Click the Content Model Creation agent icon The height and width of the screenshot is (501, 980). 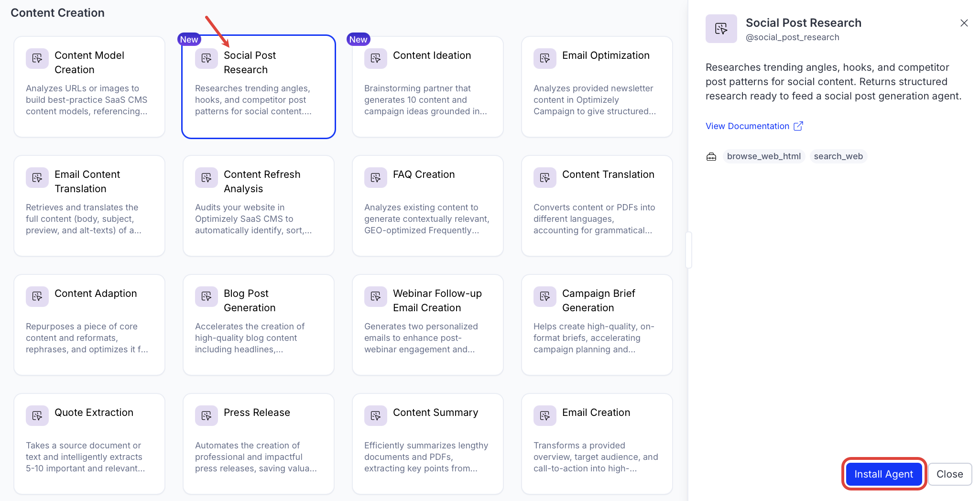tap(37, 58)
